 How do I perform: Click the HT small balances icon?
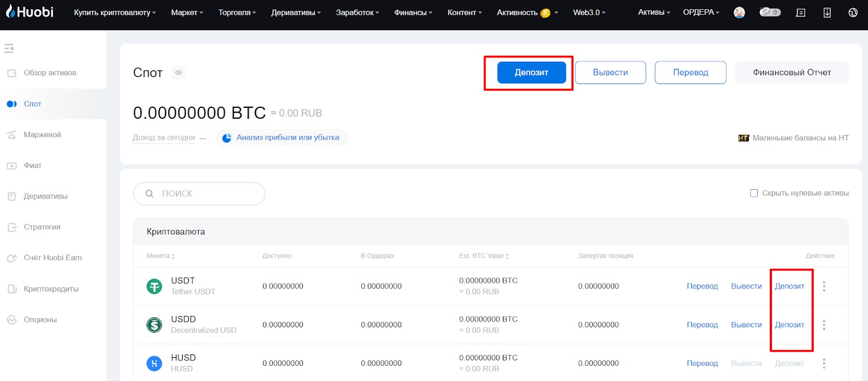tap(743, 138)
